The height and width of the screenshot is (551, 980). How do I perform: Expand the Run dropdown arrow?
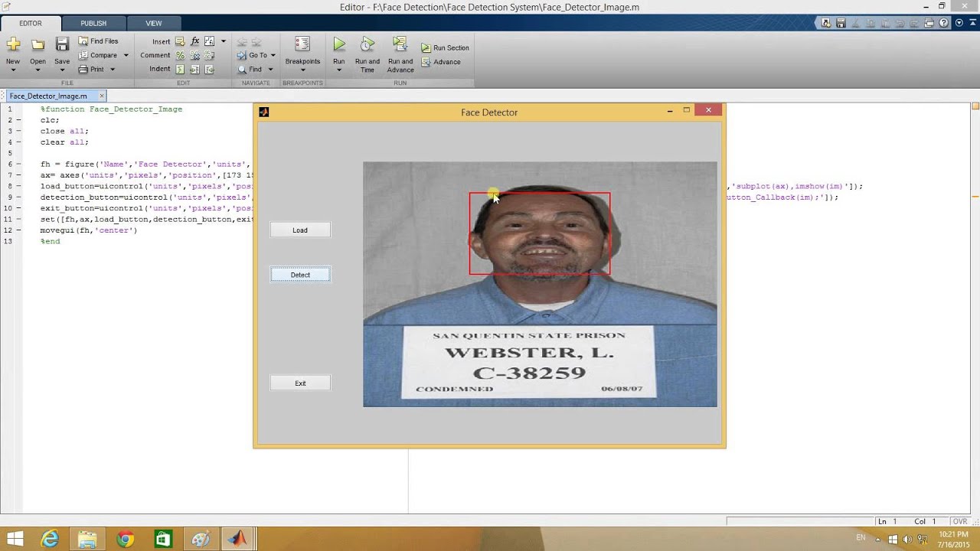[339, 70]
